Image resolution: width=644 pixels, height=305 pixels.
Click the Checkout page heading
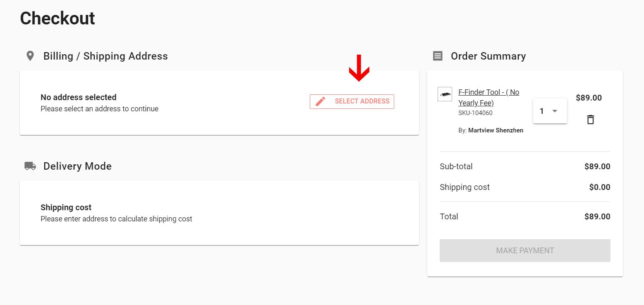(57, 18)
